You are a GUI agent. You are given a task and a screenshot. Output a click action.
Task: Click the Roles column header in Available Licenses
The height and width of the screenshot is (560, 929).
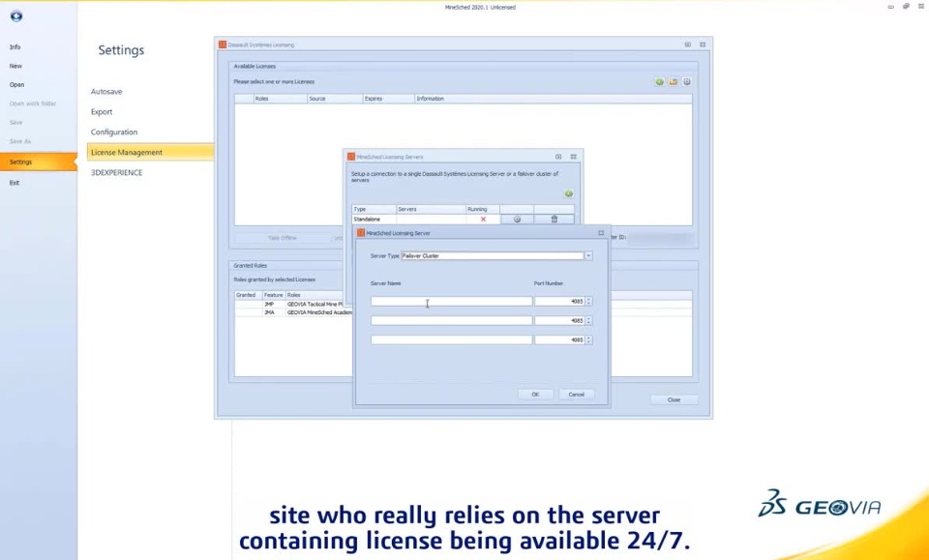(280, 99)
